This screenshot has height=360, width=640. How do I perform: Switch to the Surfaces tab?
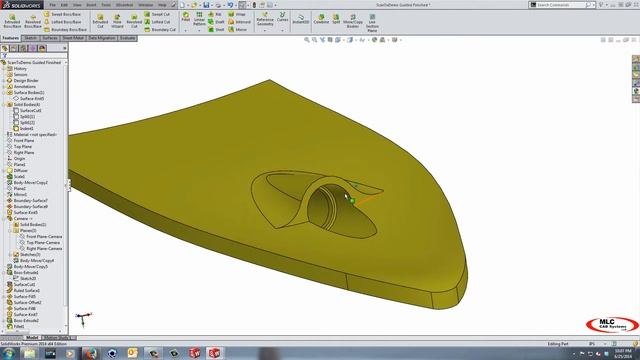coord(50,38)
